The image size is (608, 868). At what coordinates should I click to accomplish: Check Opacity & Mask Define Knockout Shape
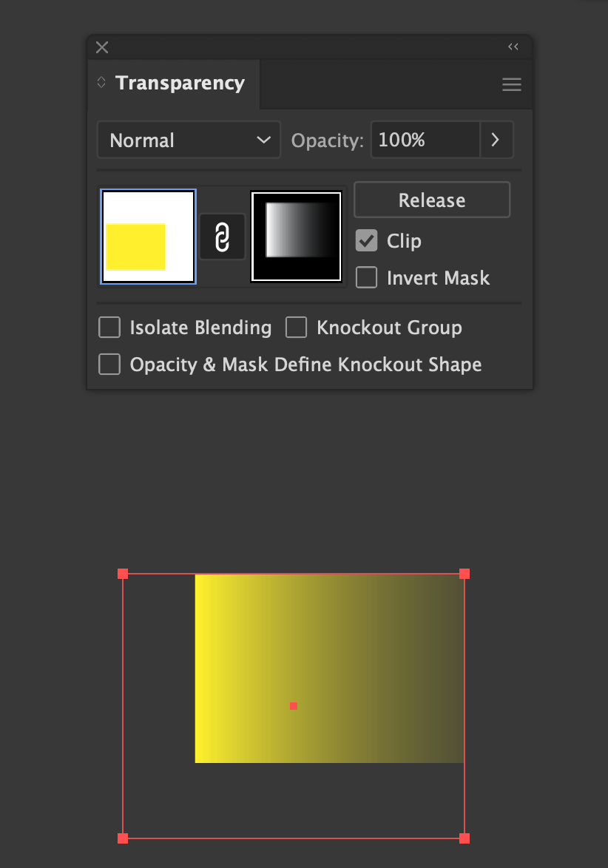click(x=109, y=365)
